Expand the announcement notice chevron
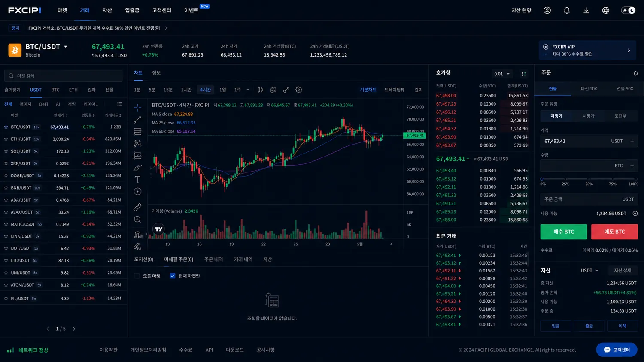The width and height of the screenshot is (644, 362). [x=166, y=28]
